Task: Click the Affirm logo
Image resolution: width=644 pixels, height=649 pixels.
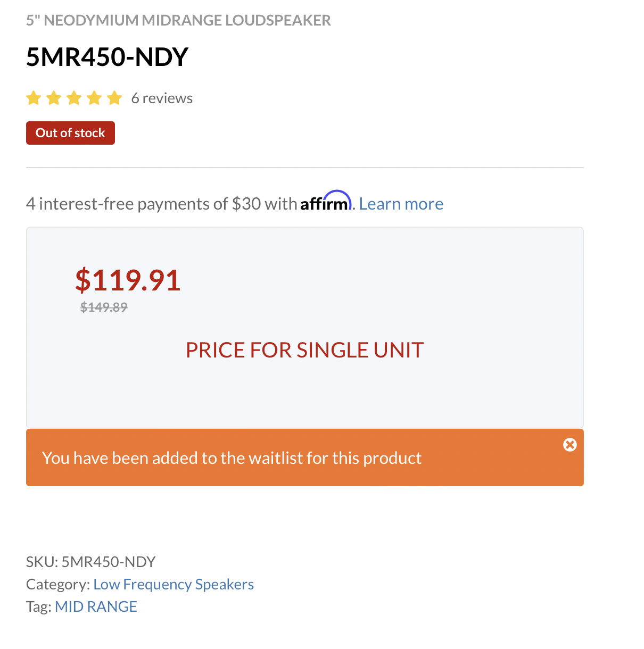Action: click(x=326, y=201)
